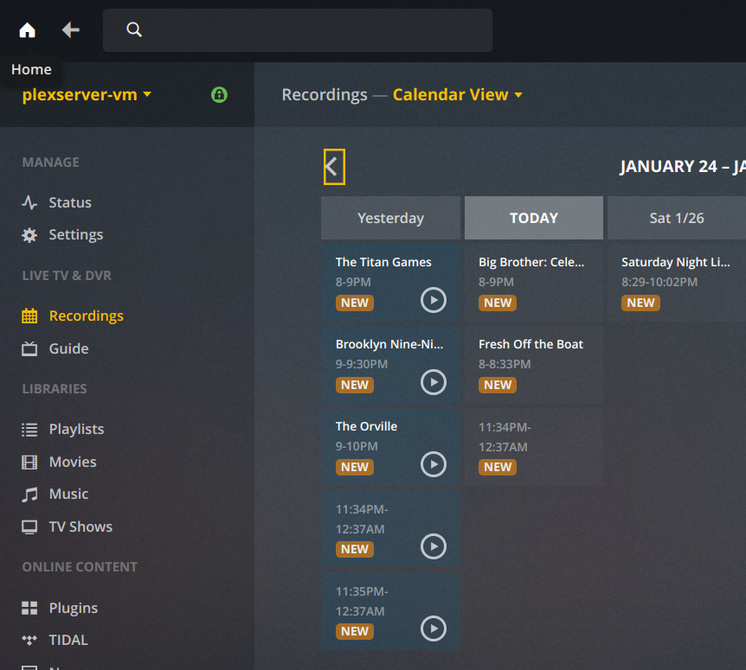Viewport: 746px width, 670px height.
Task: Play yesterday's 11:34PM-12:37AM recording
Action: [x=433, y=546]
